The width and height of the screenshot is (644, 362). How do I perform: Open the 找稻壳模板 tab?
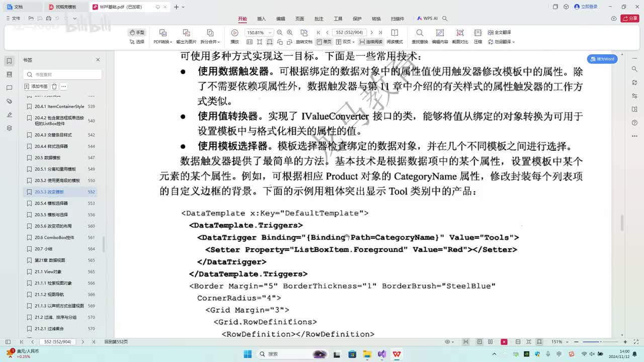[x=65, y=7]
